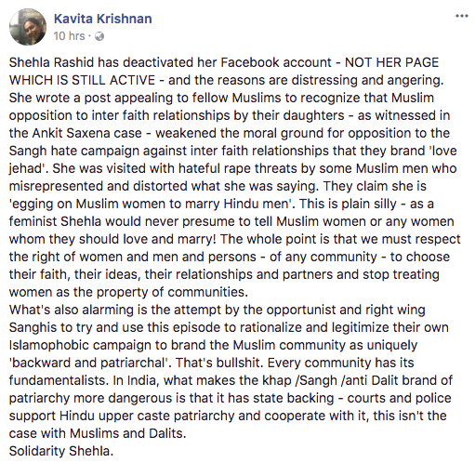The width and height of the screenshot is (475, 476).
Task: Click the phrase Ankit Saxena case
Action: click(x=87, y=133)
